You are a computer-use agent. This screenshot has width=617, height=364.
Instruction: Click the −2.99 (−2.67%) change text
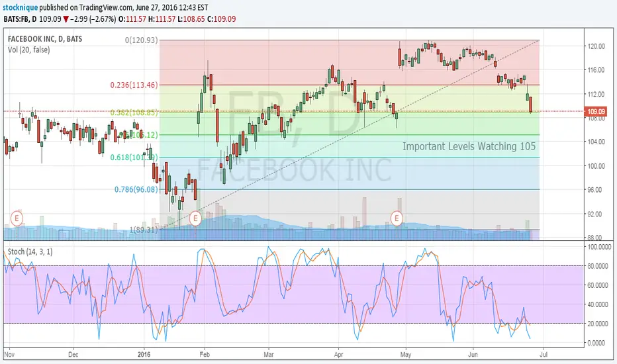click(93, 19)
